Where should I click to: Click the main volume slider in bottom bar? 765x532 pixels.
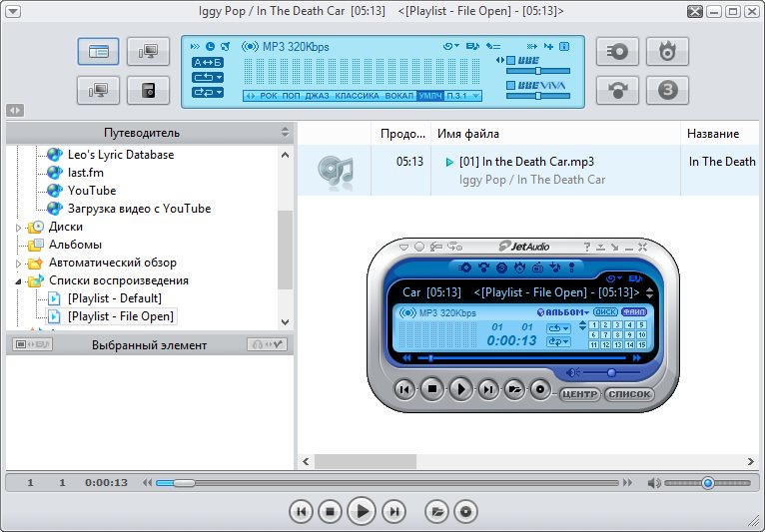pos(707,483)
